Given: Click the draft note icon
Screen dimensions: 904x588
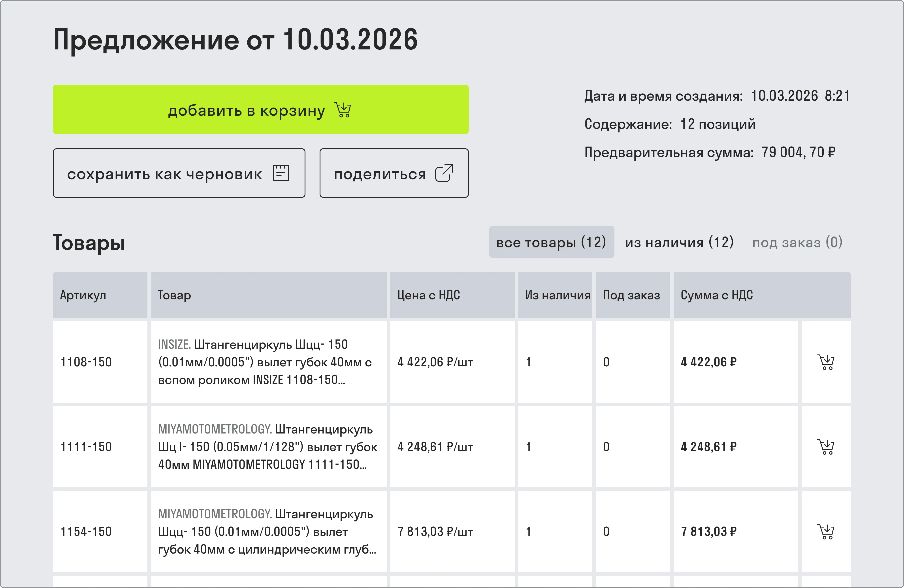Looking at the screenshot, I should pyautogui.click(x=281, y=173).
